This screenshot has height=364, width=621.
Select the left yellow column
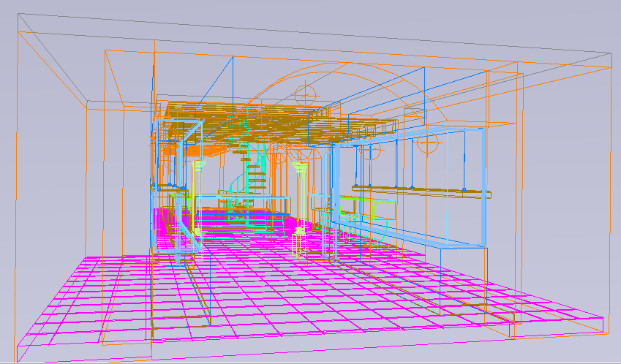(197, 197)
